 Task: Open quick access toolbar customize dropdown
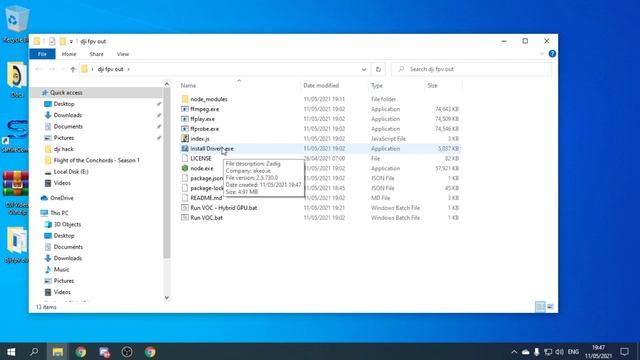71,41
